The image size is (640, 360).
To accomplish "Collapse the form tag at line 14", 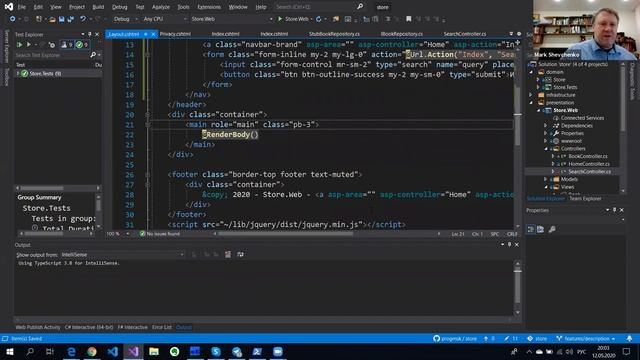I will click(x=147, y=55).
